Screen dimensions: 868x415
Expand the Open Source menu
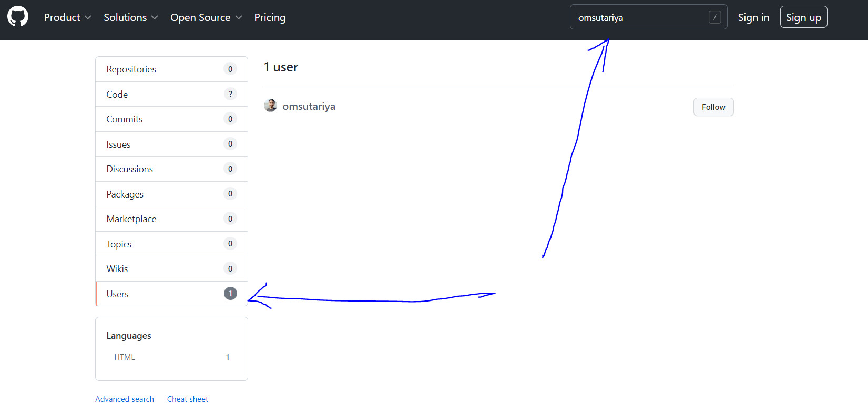pos(206,17)
